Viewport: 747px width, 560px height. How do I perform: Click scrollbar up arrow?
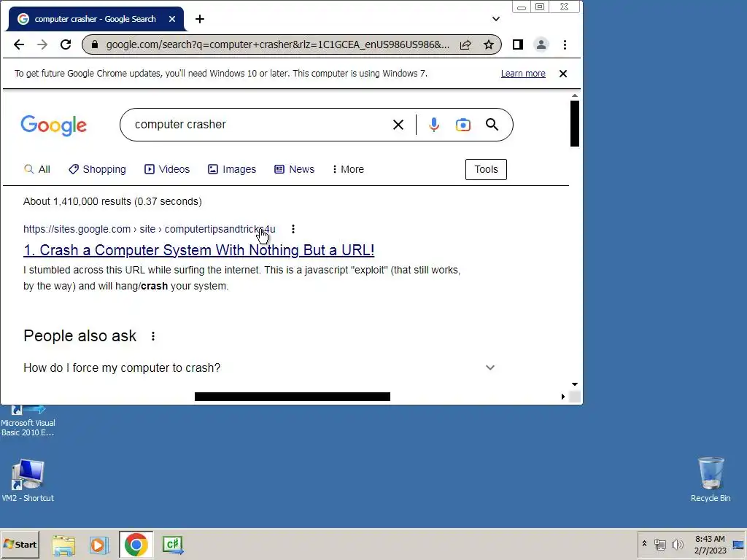[575, 96]
